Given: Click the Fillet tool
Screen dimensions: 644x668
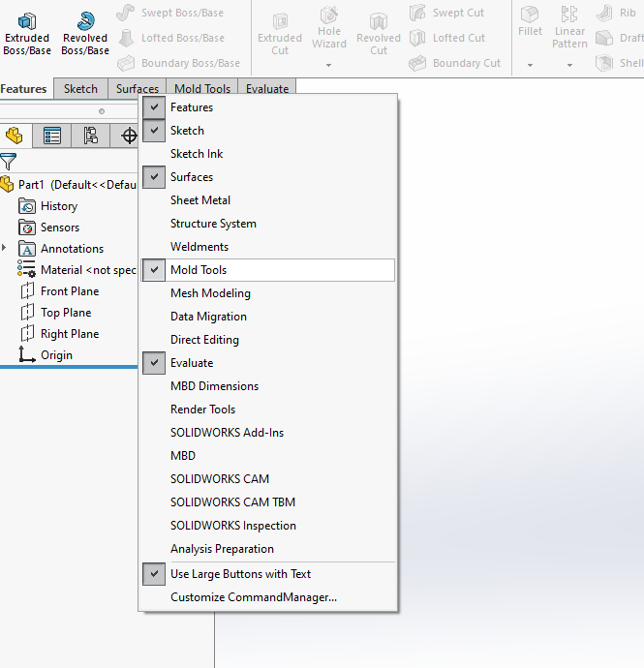Looking at the screenshot, I should [x=530, y=22].
